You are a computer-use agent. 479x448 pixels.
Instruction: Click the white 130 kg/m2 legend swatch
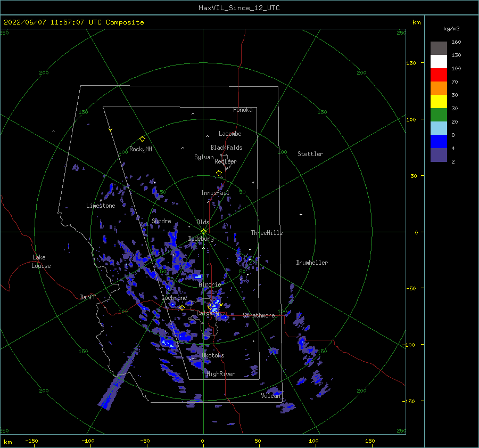click(439, 61)
